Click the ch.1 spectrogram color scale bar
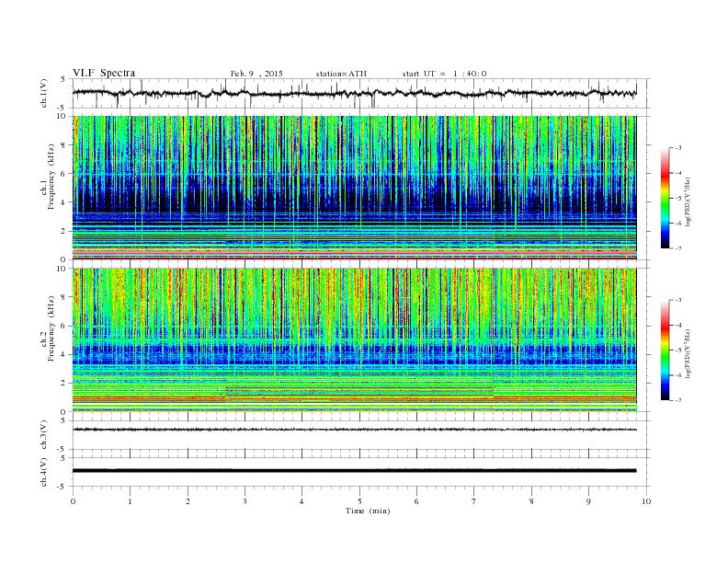728x563 pixels. coord(665,198)
